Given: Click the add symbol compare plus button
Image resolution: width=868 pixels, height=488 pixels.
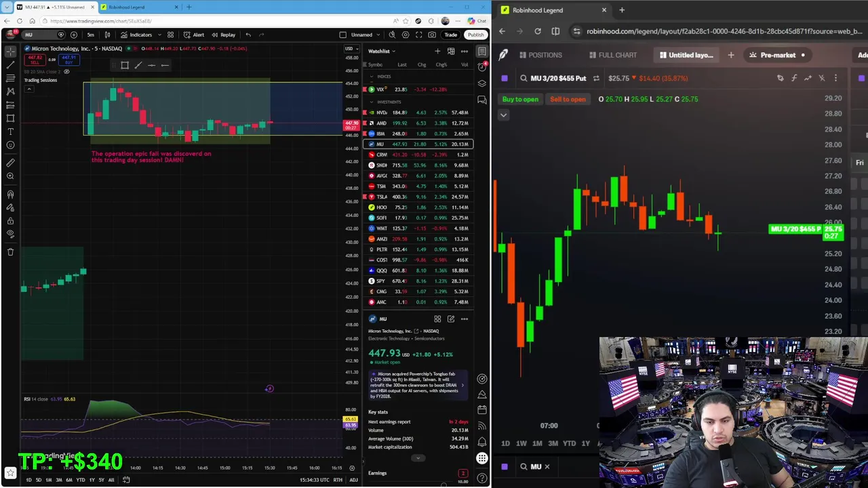Looking at the screenshot, I should pos(73,35).
